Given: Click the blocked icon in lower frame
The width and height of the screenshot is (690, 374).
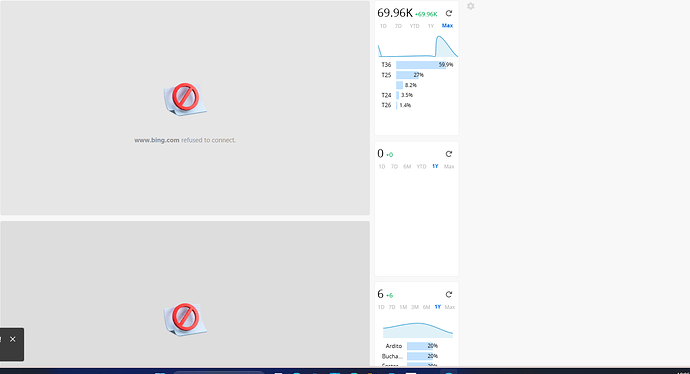Looking at the screenshot, I should (185, 319).
